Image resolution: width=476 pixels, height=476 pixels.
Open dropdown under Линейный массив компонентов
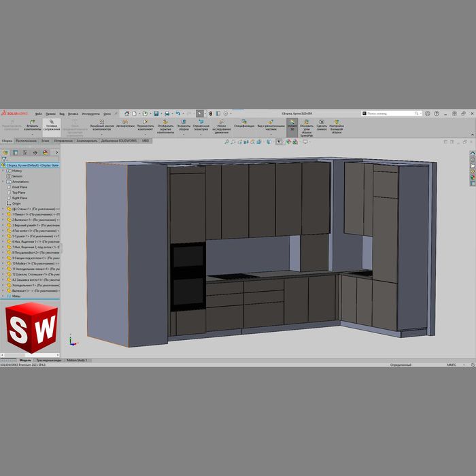(x=102, y=135)
